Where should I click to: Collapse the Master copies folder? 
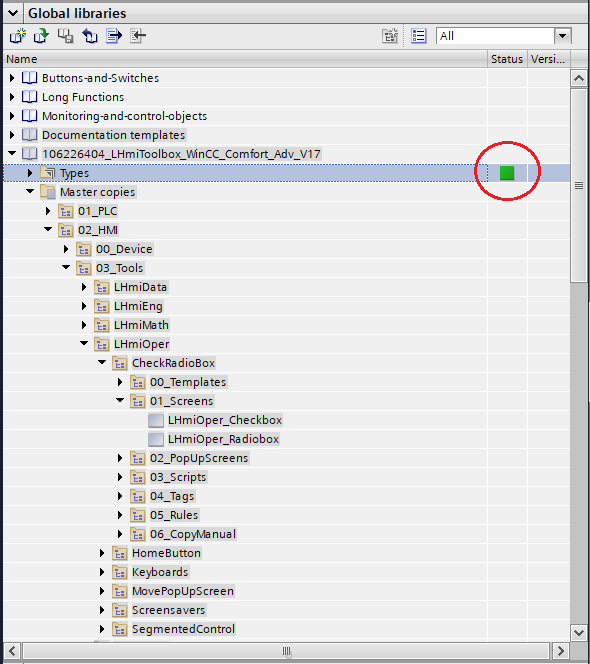[30, 191]
